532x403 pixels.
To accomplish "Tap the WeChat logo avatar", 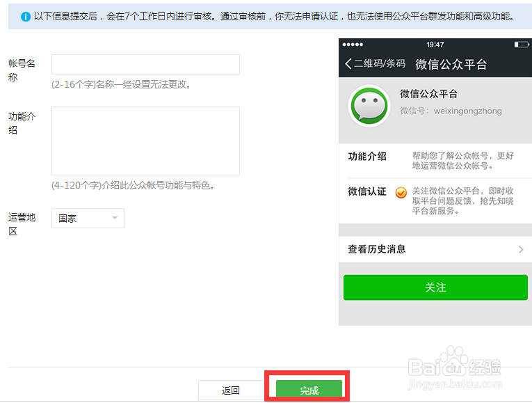I will 369,106.
